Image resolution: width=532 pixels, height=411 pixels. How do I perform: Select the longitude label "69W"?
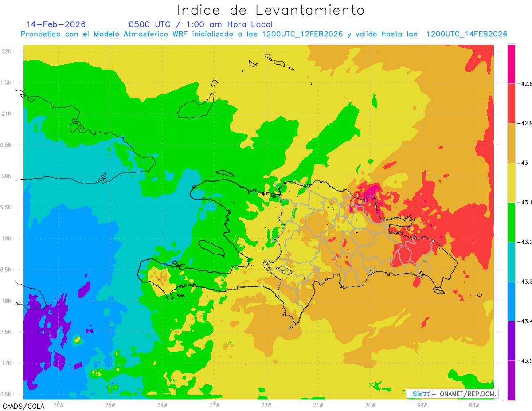click(422, 404)
